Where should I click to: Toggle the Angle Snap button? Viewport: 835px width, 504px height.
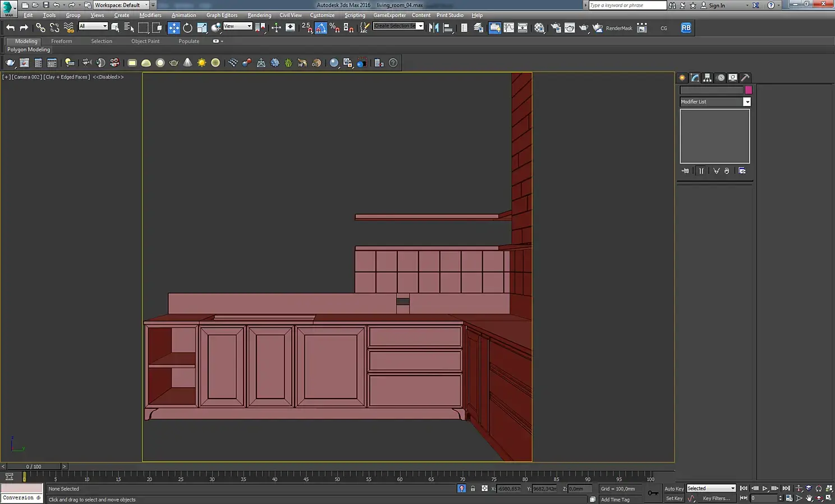tap(321, 27)
